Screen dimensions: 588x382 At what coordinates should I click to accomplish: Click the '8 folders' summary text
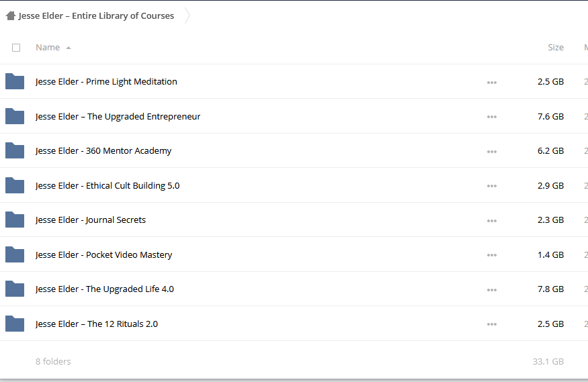[x=53, y=361]
